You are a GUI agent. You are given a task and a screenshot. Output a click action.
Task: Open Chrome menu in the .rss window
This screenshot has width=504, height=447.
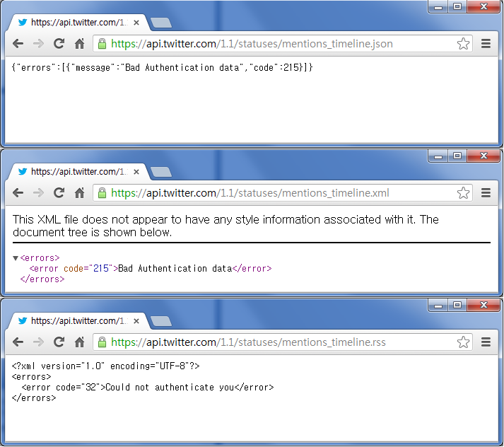pyautogui.click(x=486, y=342)
